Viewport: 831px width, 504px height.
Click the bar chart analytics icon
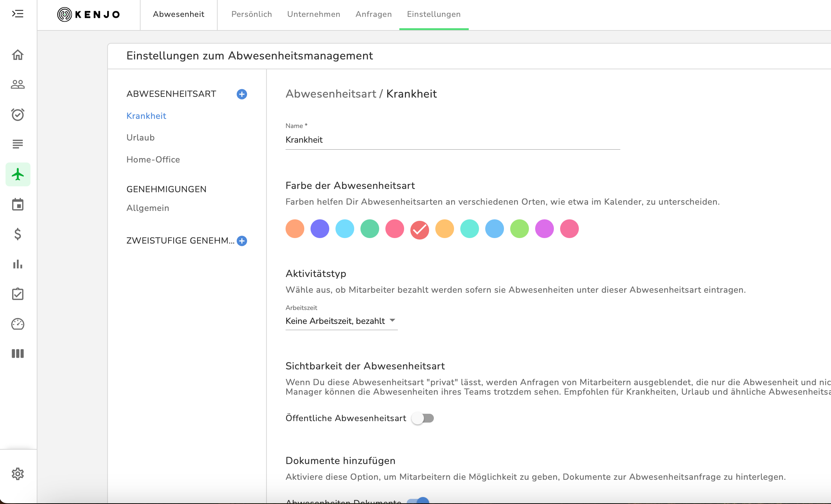[x=18, y=264]
